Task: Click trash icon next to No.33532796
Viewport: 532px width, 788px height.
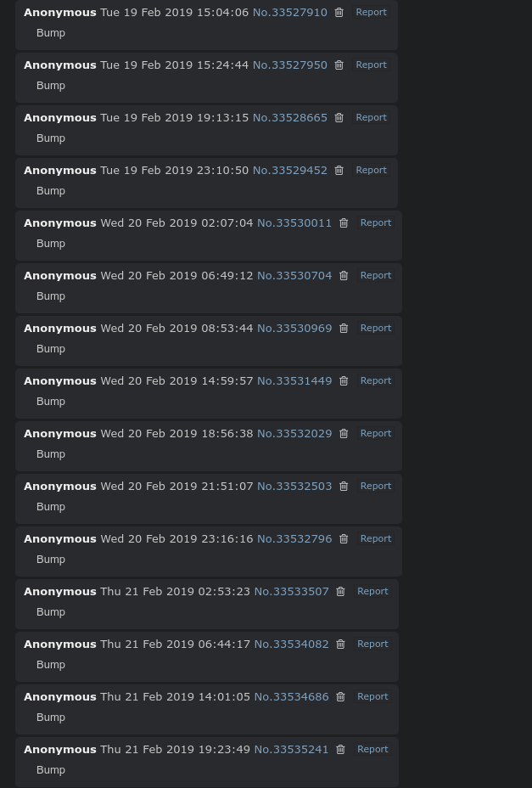Action: [x=344, y=539]
